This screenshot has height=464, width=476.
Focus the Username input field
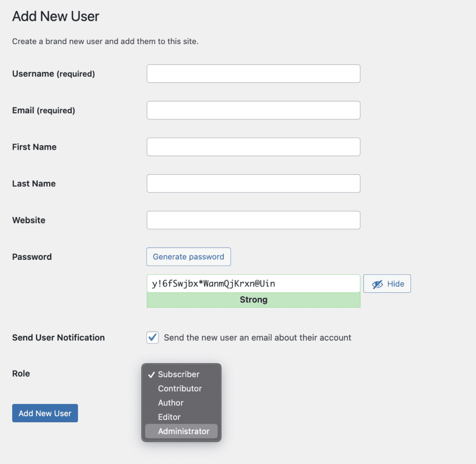point(253,74)
